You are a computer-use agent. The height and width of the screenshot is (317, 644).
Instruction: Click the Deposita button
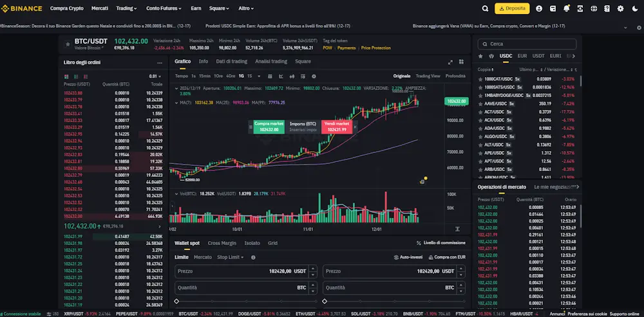tap(512, 8)
